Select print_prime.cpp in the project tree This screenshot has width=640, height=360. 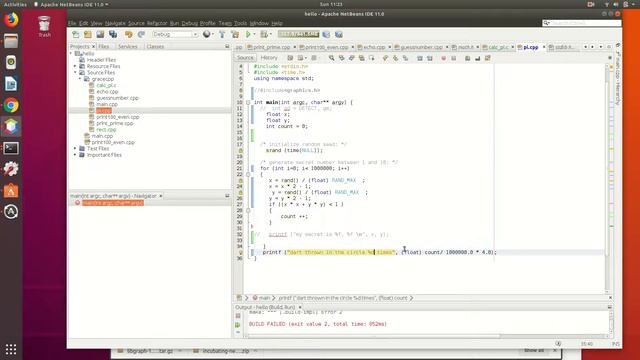[115, 123]
